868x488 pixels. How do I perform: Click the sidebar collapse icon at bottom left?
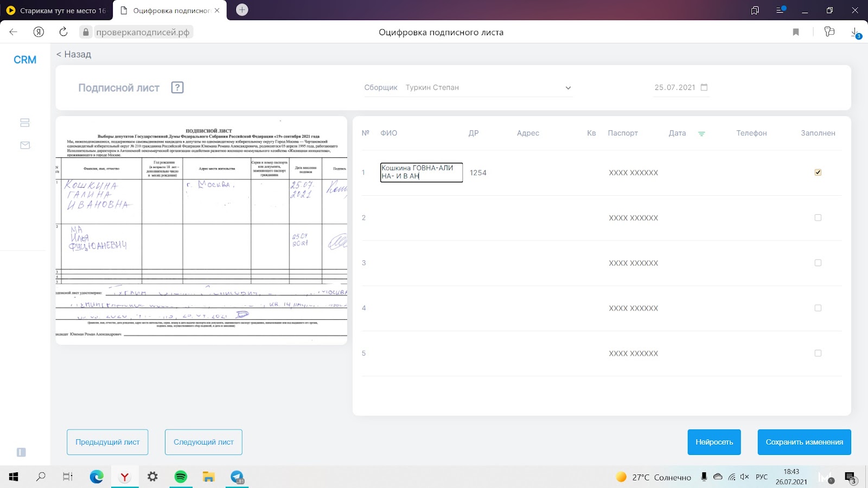point(21,452)
